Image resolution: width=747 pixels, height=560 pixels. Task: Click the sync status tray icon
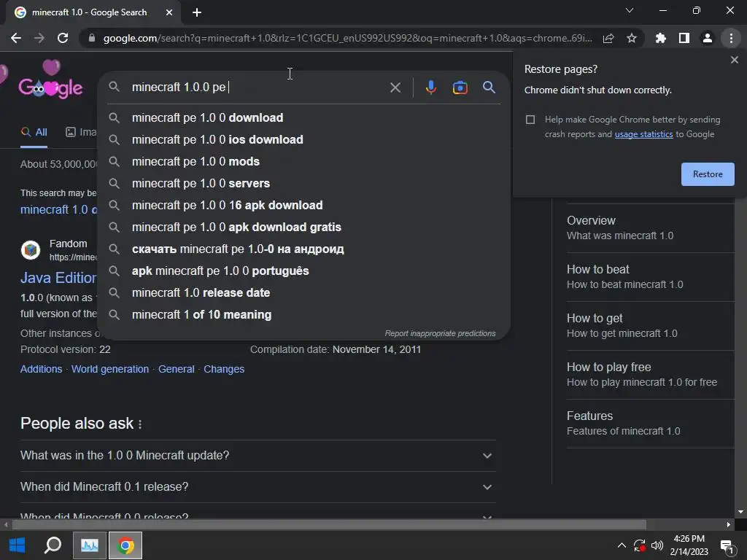(x=639, y=545)
